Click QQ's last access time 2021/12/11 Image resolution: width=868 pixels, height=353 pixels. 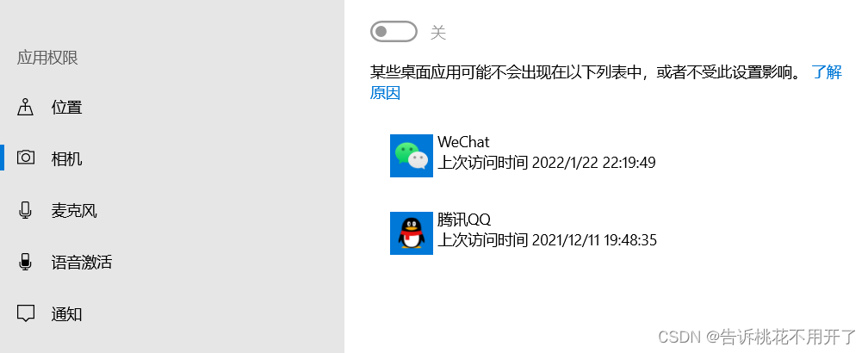pos(547,240)
